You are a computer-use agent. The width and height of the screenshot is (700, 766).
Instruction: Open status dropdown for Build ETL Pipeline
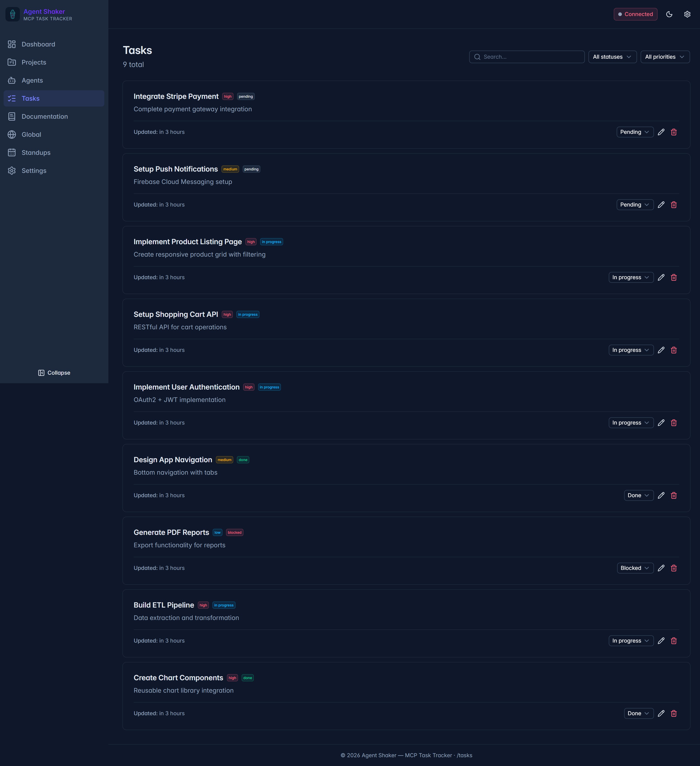631,641
